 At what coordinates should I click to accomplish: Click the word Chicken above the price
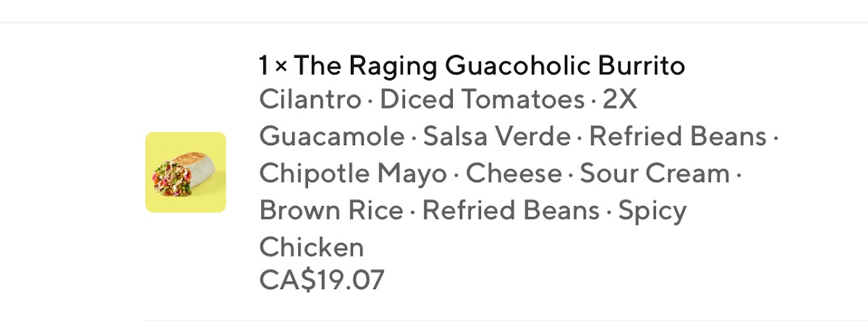pyautogui.click(x=311, y=247)
